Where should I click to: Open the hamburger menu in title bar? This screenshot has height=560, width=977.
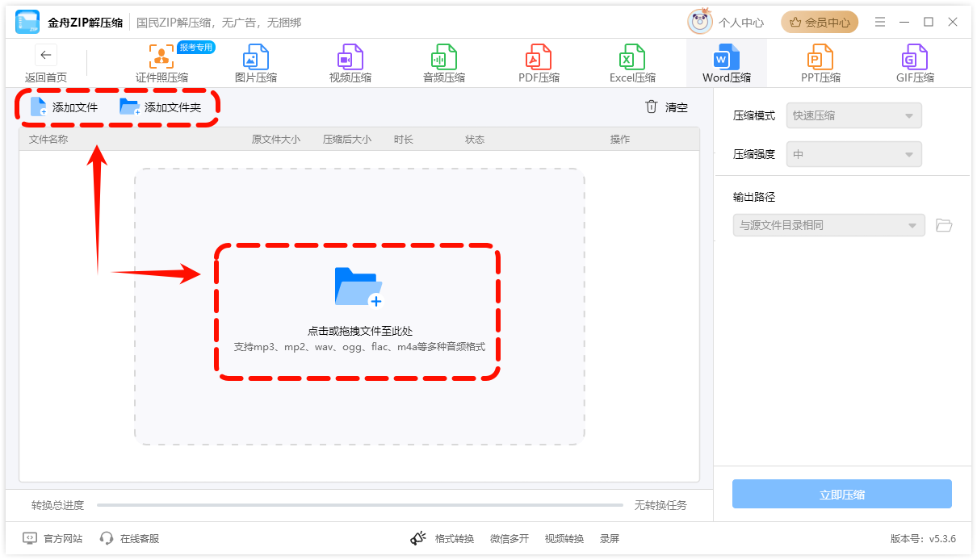pyautogui.click(x=880, y=22)
